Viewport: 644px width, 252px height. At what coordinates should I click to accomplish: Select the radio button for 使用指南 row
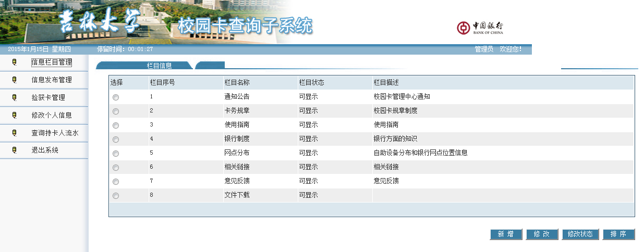point(116,125)
